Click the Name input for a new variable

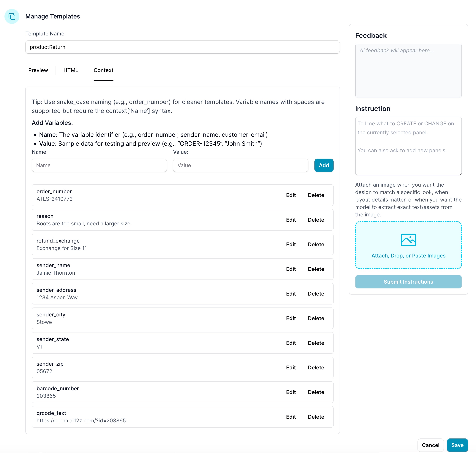pos(99,165)
